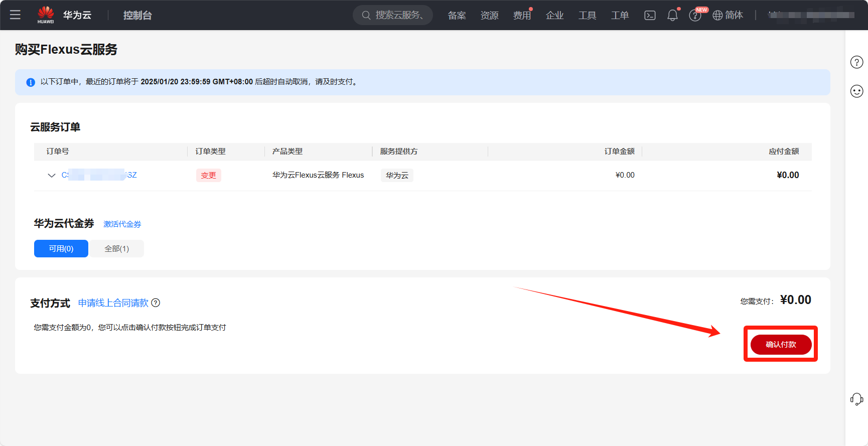Open the customer service headset icon
This screenshot has width=868, height=446.
point(856,399)
